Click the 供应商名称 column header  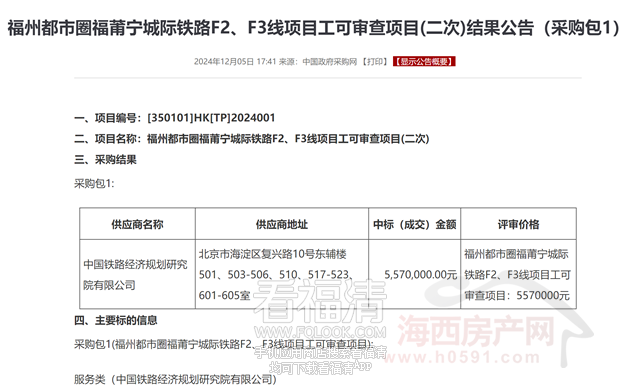137,224
